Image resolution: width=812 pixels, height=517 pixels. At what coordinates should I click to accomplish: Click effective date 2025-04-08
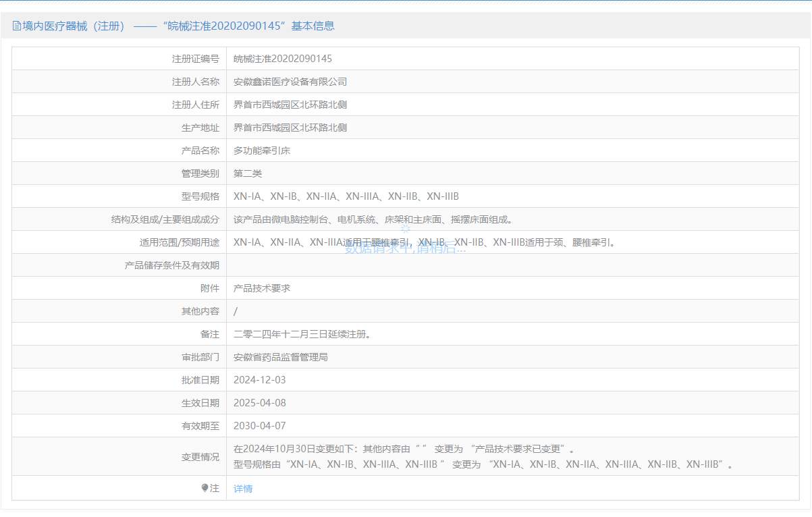[260, 403]
